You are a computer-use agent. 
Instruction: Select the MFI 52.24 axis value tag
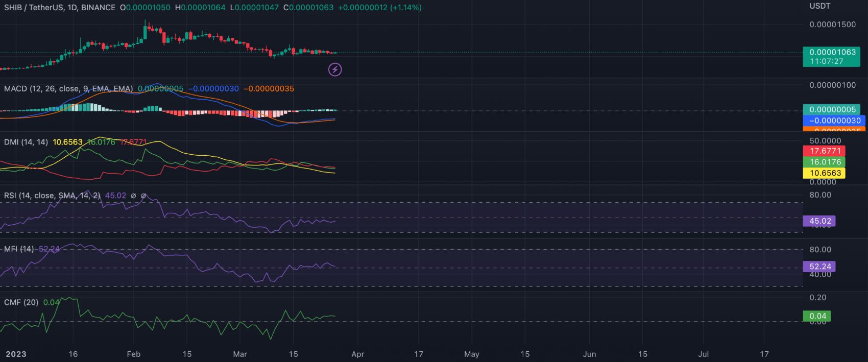[x=819, y=267]
